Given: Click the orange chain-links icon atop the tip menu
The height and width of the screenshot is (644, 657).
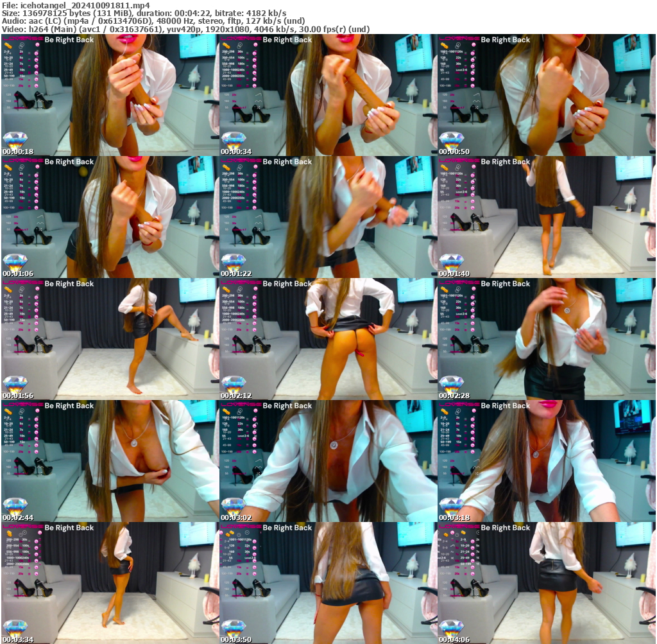Looking at the screenshot, I should pos(445,46).
